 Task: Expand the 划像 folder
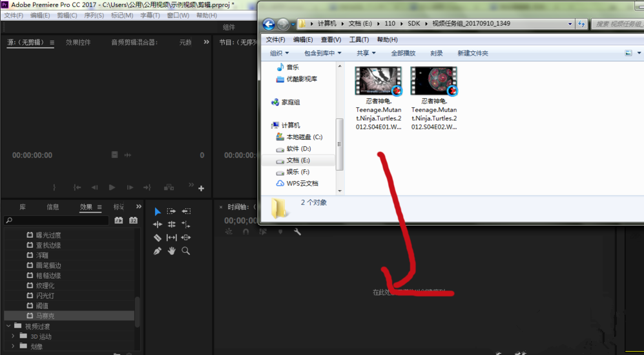[x=13, y=346]
